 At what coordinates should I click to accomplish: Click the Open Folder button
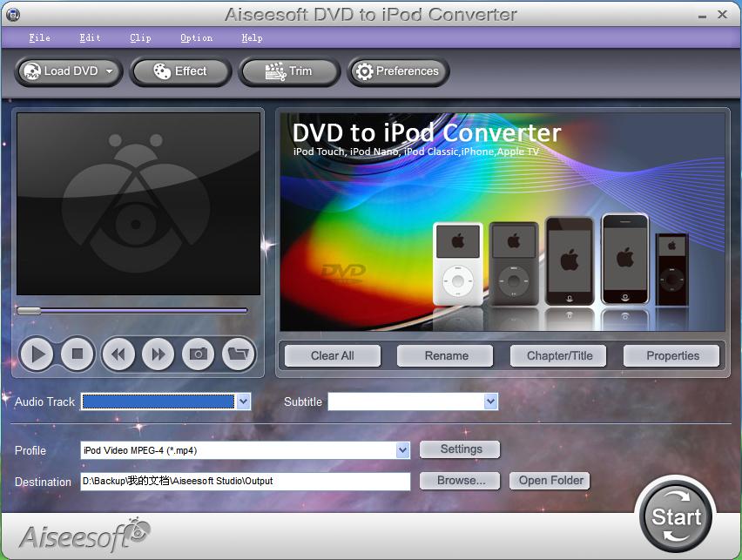pos(550,481)
